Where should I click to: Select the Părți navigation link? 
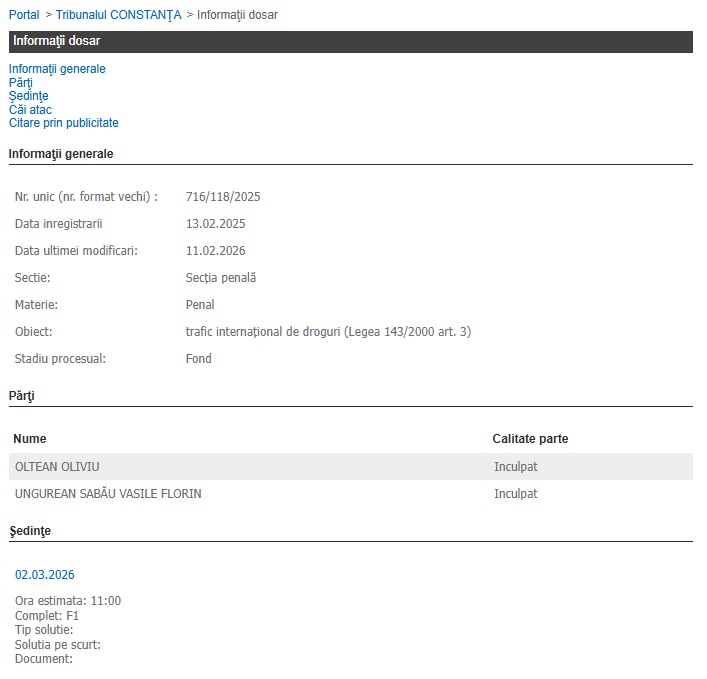point(21,83)
